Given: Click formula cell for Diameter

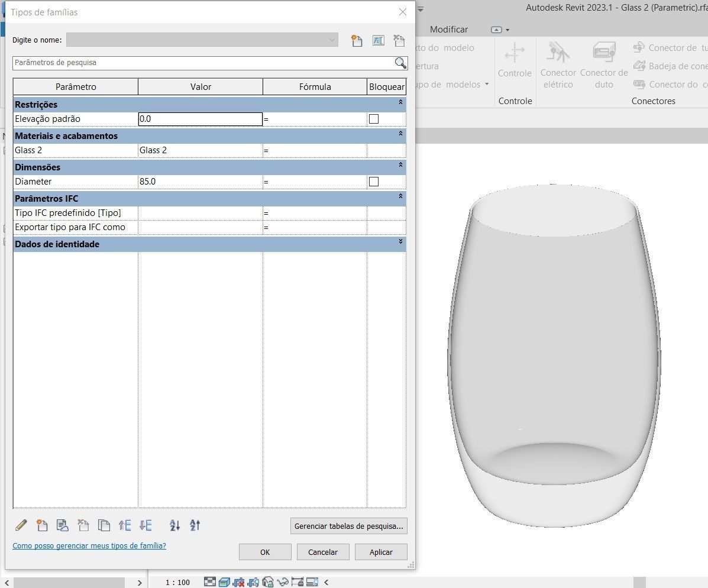Looking at the screenshot, I should 315,182.
